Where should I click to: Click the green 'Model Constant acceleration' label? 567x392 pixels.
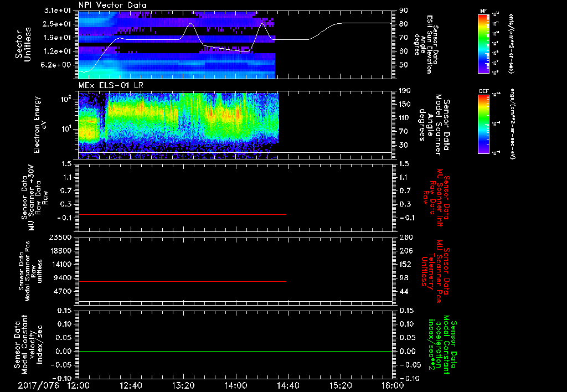[x=442, y=344]
